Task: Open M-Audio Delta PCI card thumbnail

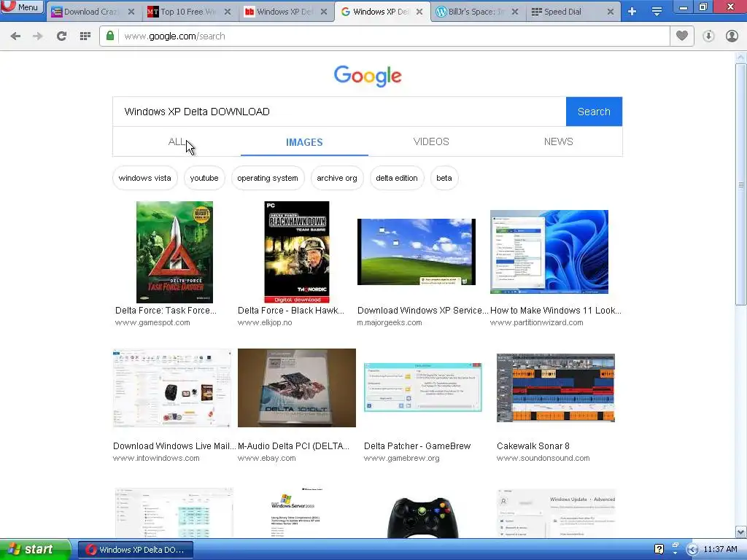Action: point(297,388)
